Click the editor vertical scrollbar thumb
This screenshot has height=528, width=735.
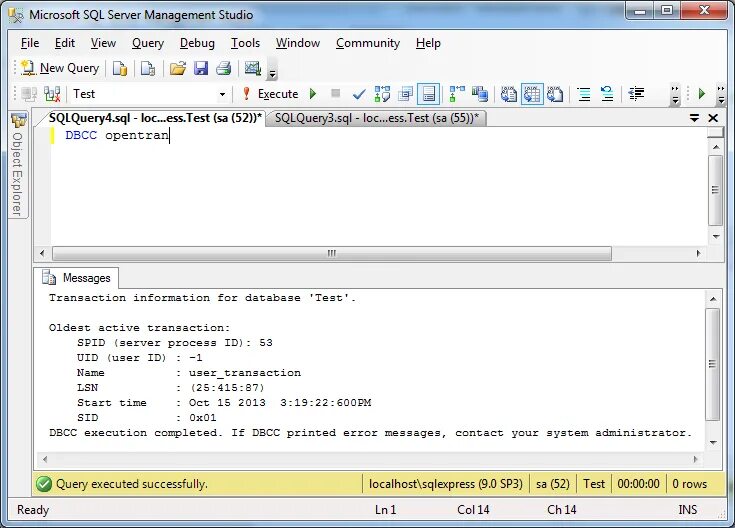(715, 190)
